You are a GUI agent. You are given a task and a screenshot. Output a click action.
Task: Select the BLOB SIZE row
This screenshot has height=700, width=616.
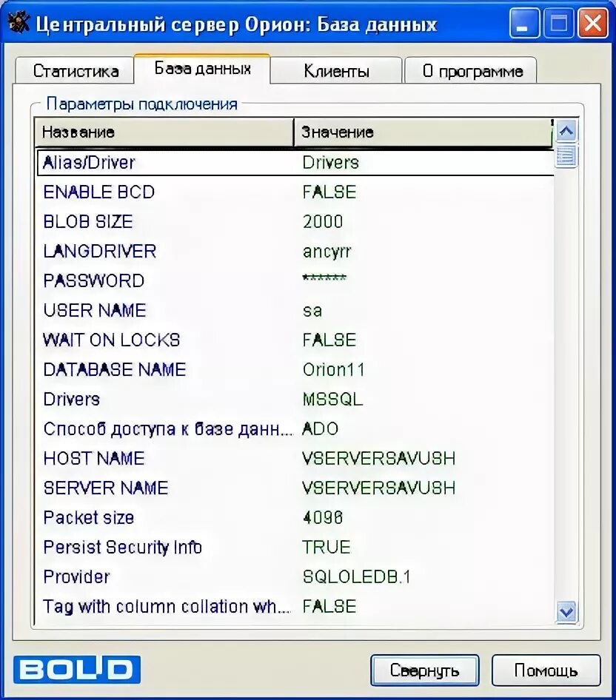(x=295, y=221)
